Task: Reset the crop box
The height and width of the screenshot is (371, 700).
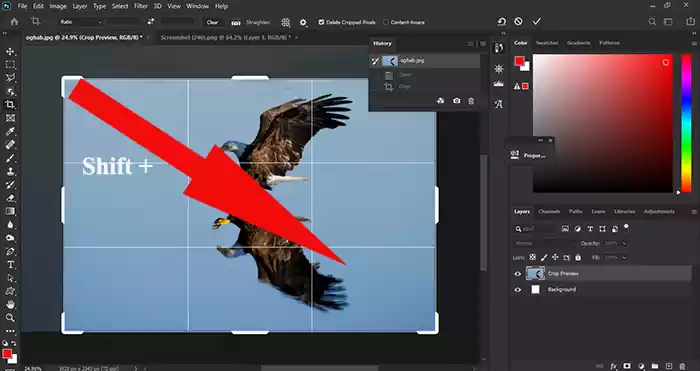Action: [x=502, y=21]
